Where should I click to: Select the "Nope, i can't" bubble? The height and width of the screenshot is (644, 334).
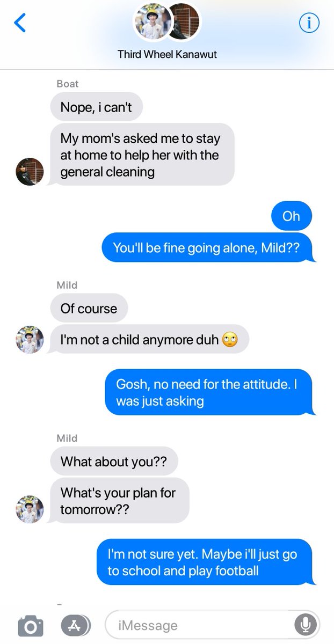coord(97,107)
